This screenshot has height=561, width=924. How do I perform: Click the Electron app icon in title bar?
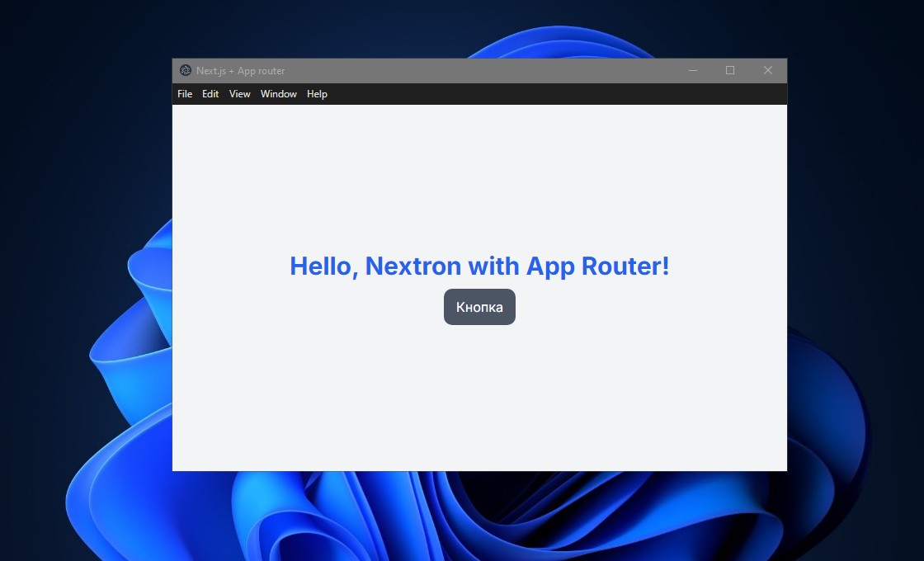(x=185, y=71)
